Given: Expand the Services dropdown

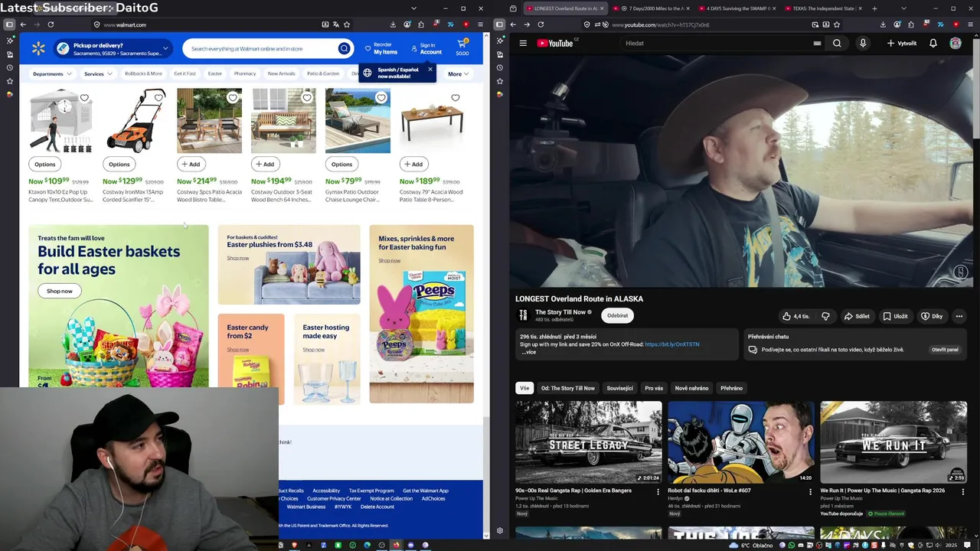Looking at the screenshot, I should [98, 73].
